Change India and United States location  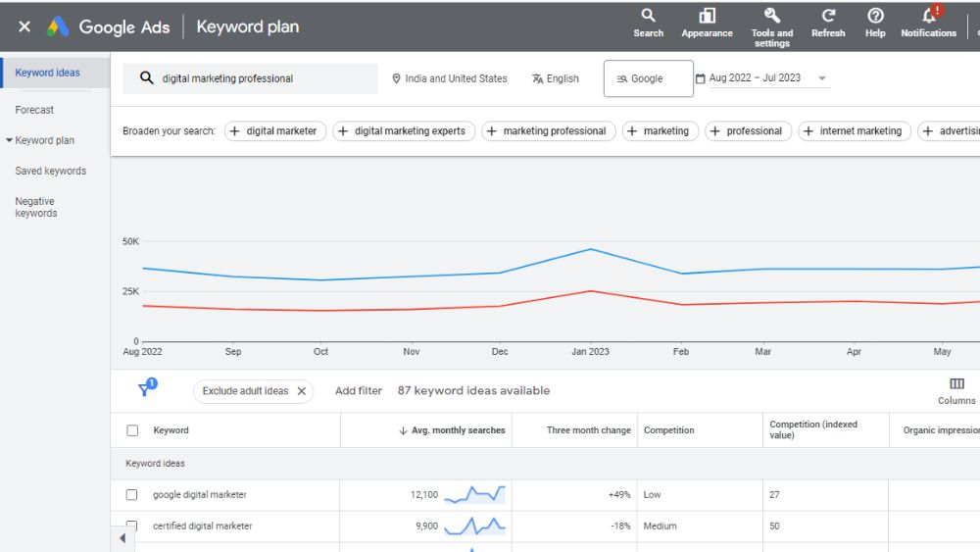[450, 78]
